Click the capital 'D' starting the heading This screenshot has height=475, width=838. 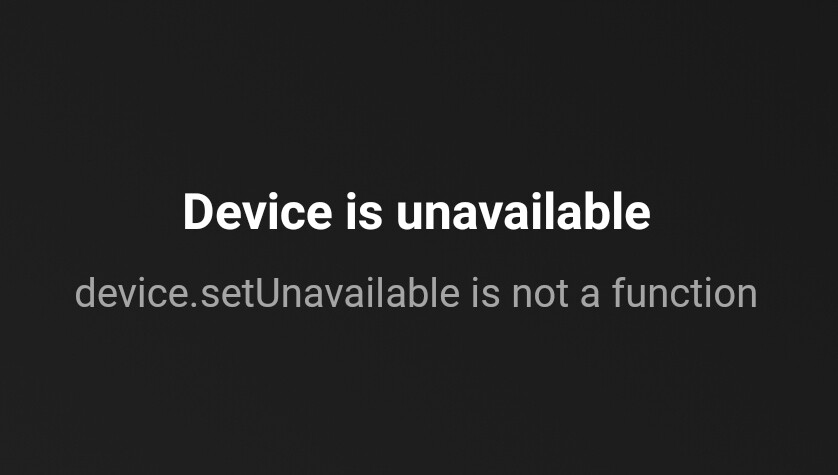point(199,212)
